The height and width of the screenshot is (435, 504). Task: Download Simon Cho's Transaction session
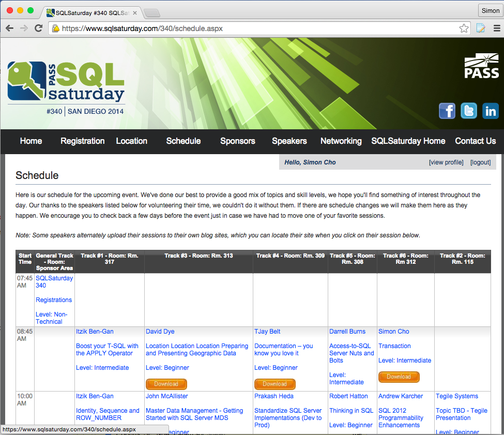pyautogui.click(x=399, y=377)
